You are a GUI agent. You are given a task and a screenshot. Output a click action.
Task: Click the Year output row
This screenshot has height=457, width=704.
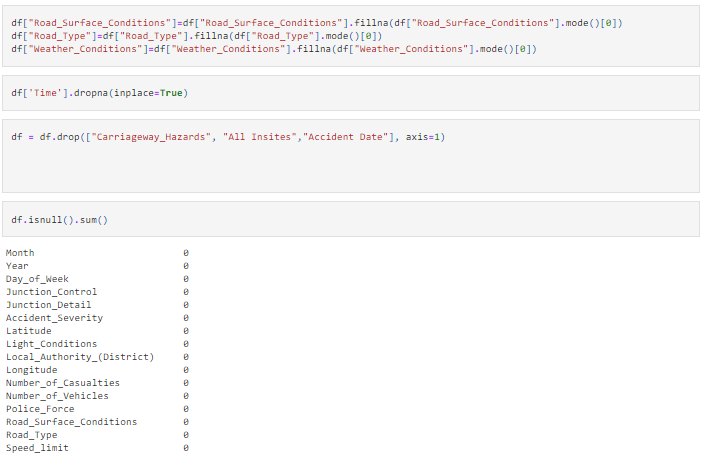97,266
